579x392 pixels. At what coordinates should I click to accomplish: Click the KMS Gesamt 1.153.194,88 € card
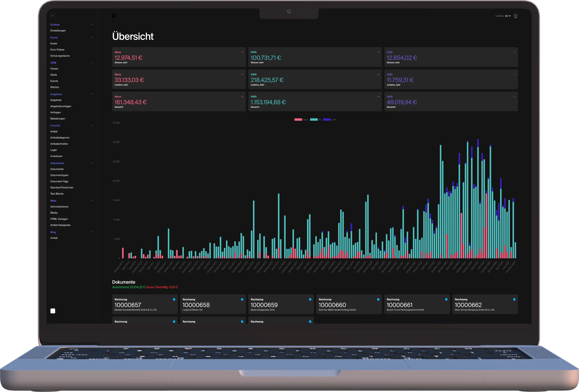(x=315, y=101)
